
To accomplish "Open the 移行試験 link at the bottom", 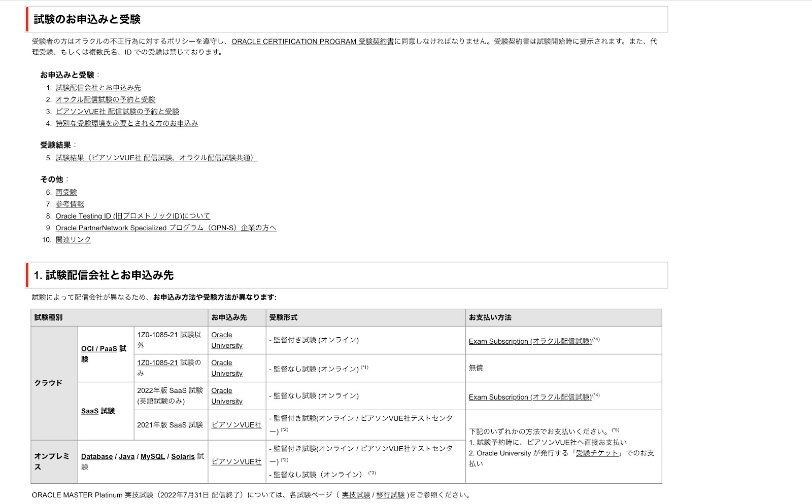I will (x=390, y=495).
